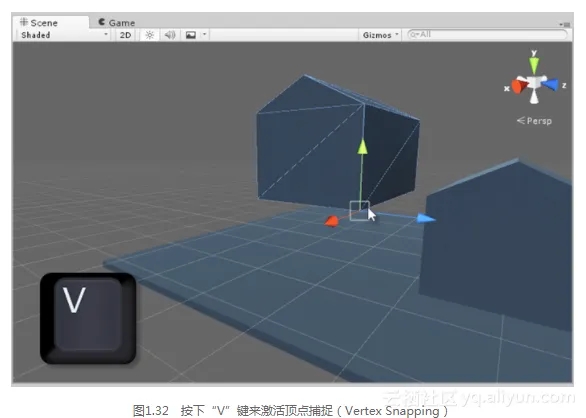Image resolution: width=586 pixels, height=418 pixels.
Task: Click the scene search field
Action: (487, 35)
